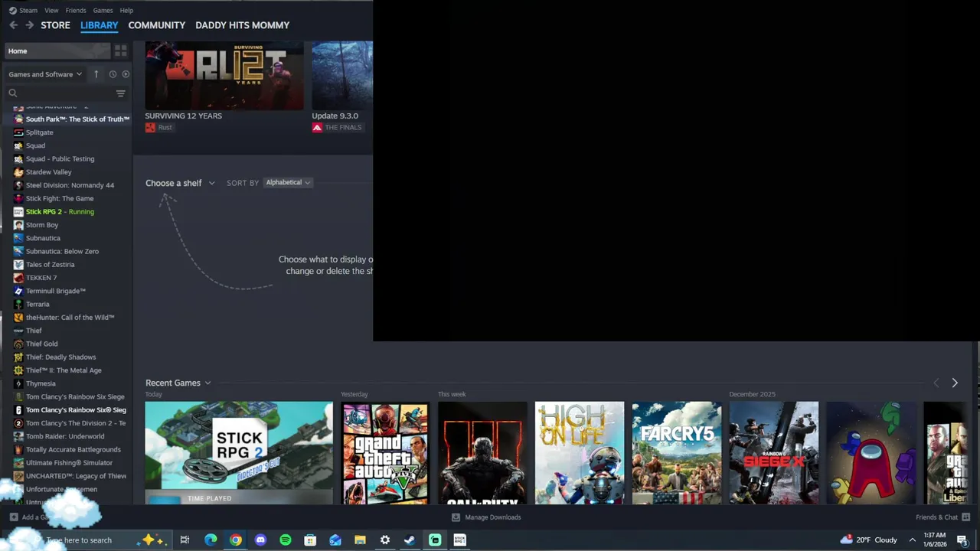Viewport: 980px width, 551px height.
Task: Click THE FINALS icon under Update 9.3.0
Action: pos(317,128)
